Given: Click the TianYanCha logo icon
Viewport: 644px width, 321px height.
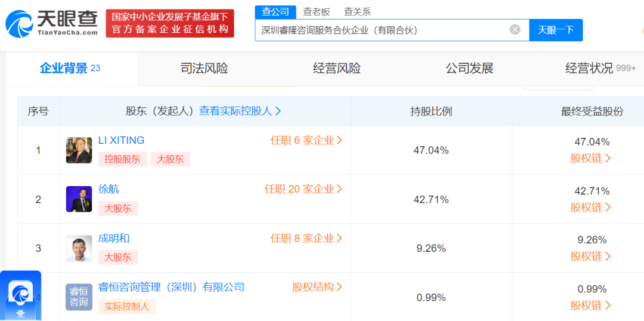Looking at the screenshot, I should tap(19, 24).
